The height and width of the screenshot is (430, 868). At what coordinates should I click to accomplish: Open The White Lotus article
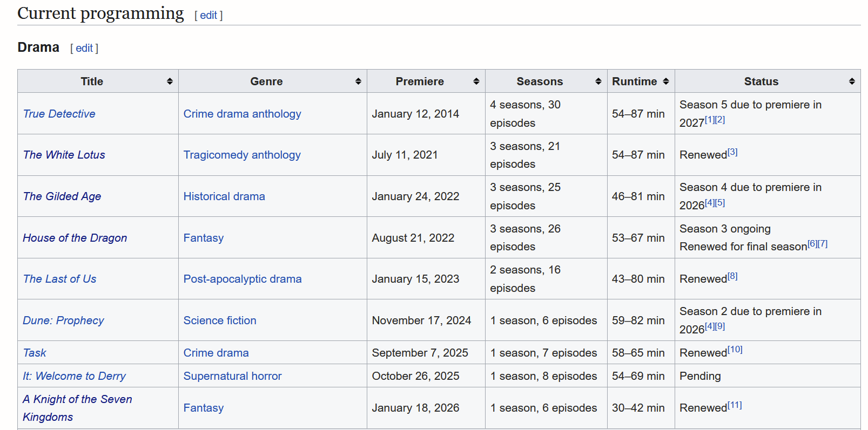pyautogui.click(x=64, y=155)
